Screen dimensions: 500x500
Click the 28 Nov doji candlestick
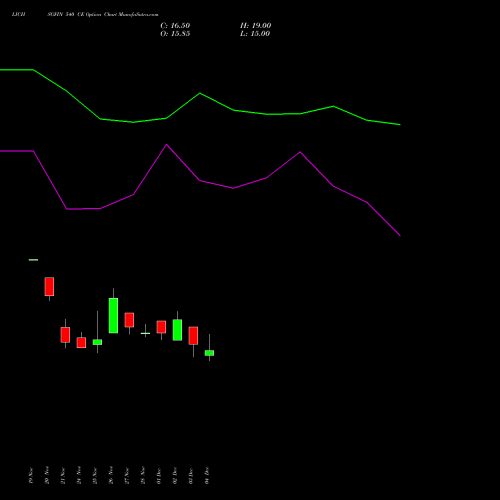tap(145, 333)
